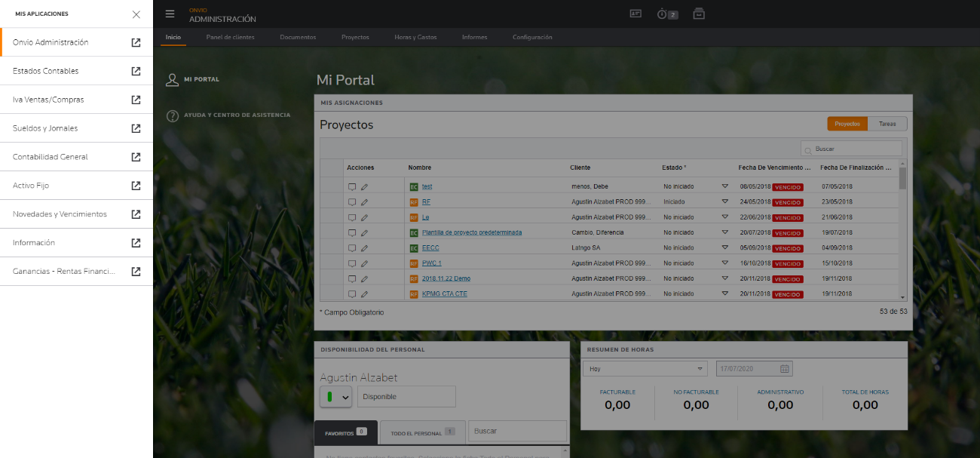
Task: Open the Horas y Gastos tab
Action: [415, 37]
